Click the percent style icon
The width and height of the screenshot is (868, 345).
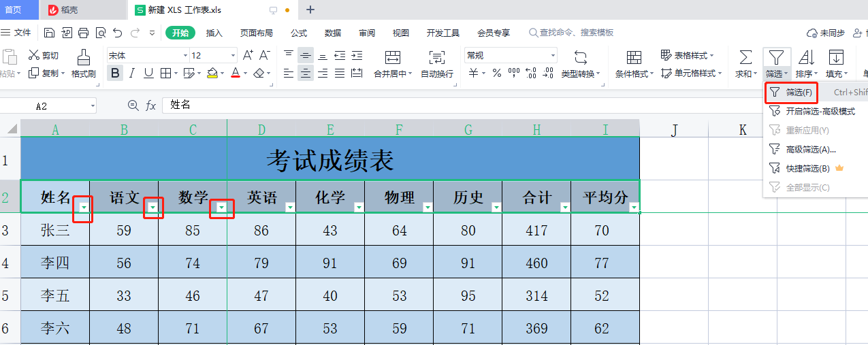[x=497, y=73]
